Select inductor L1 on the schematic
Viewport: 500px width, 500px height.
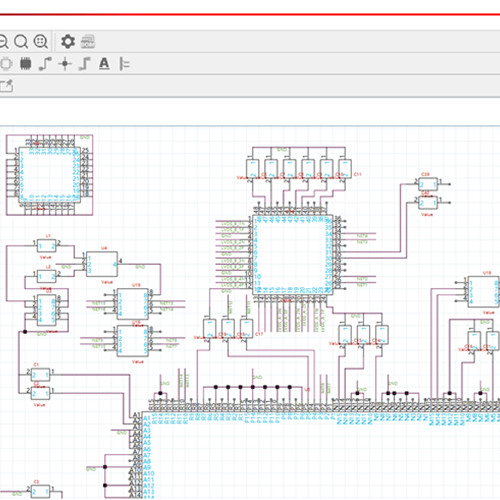pos(47,246)
